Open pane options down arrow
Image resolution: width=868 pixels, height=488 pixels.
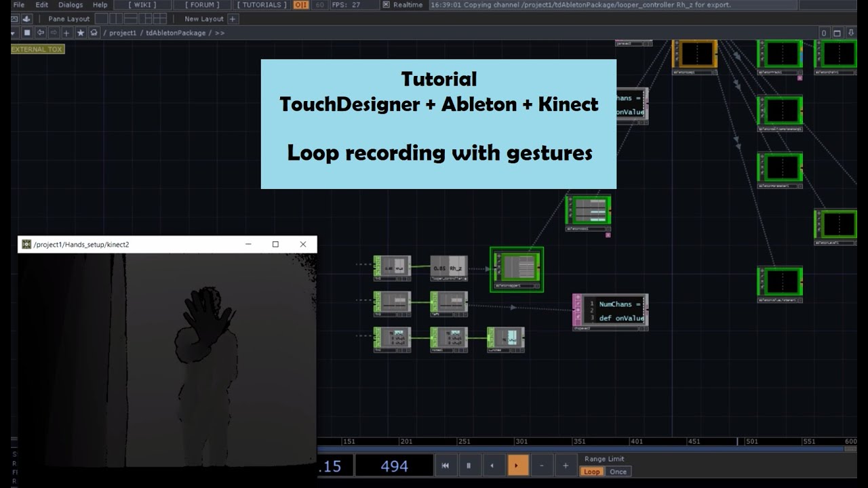[x=851, y=33]
